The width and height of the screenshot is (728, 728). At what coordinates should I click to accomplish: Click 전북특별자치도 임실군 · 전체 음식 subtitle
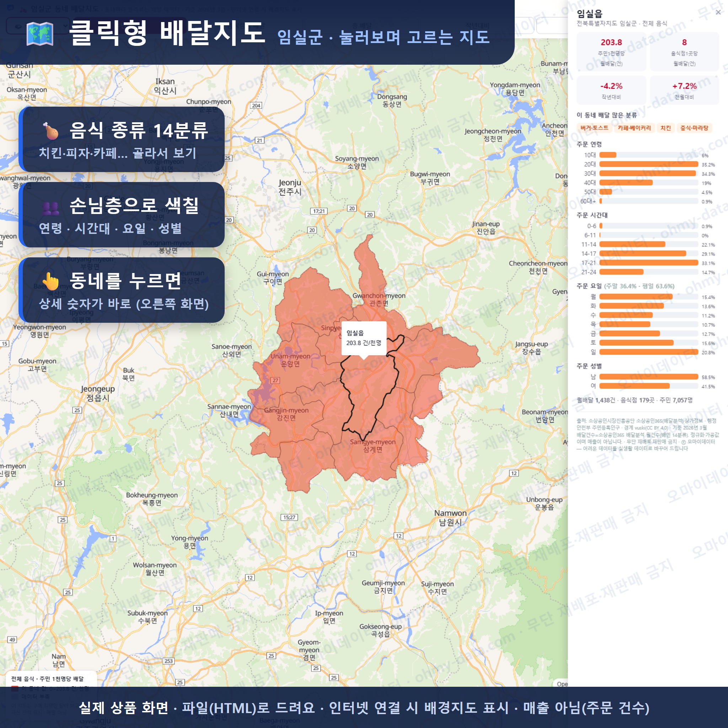(x=622, y=23)
